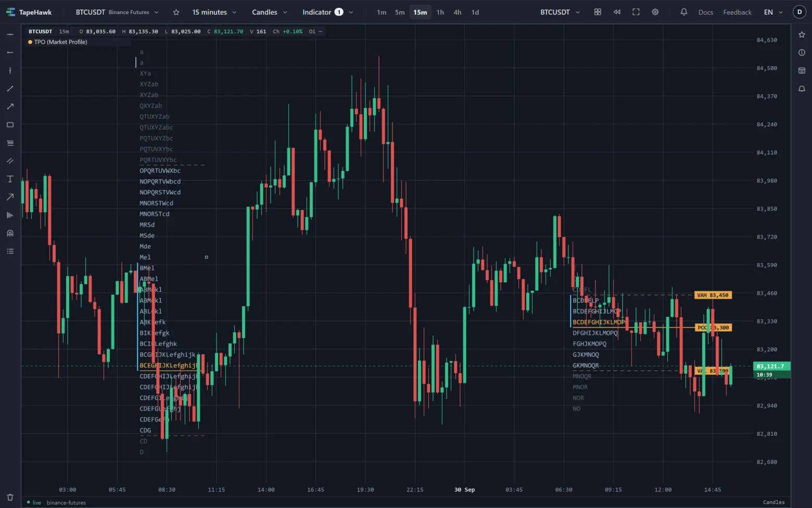Viewport: 812px width, 508px height.
Task: Click the TapeHawk logo
Action: pos(29,12)
